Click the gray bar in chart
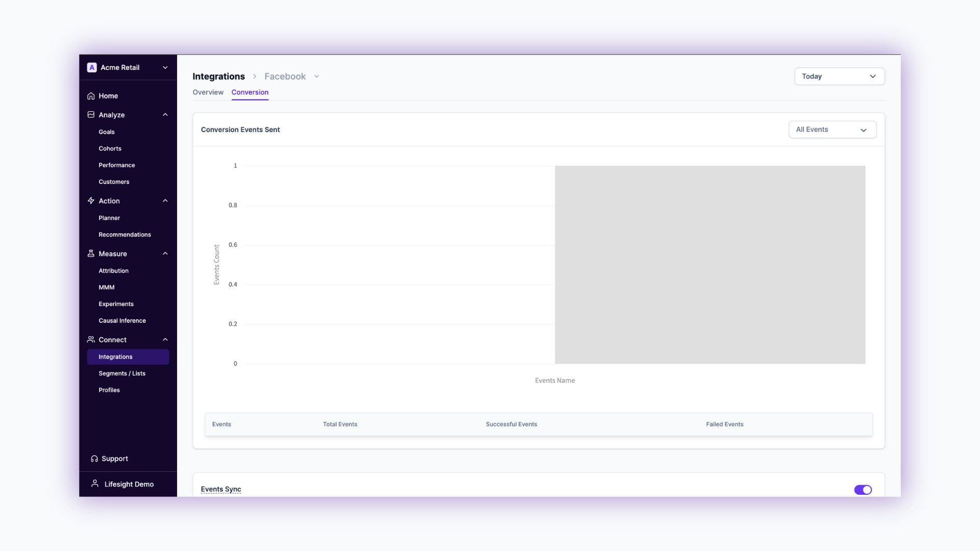The image size is (980, 551). [709, 264]
